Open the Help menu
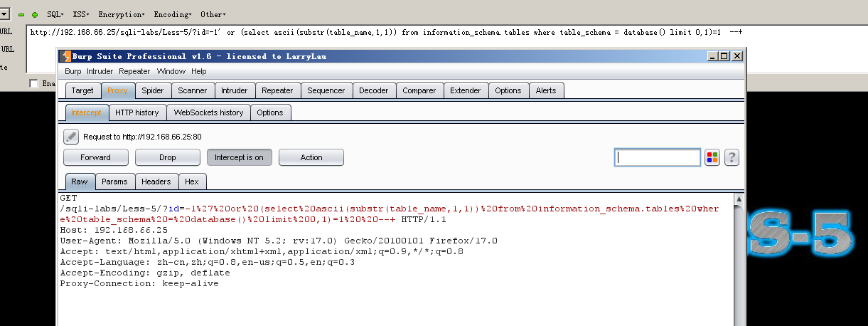The image size is (868, 326). point(199,71)
